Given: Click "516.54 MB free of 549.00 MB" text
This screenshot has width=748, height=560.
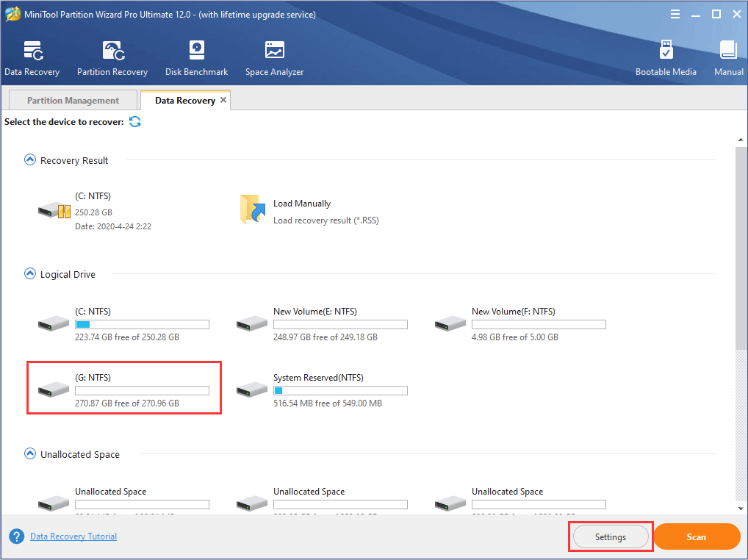Looking at the screenshot, I should point(327,403).
